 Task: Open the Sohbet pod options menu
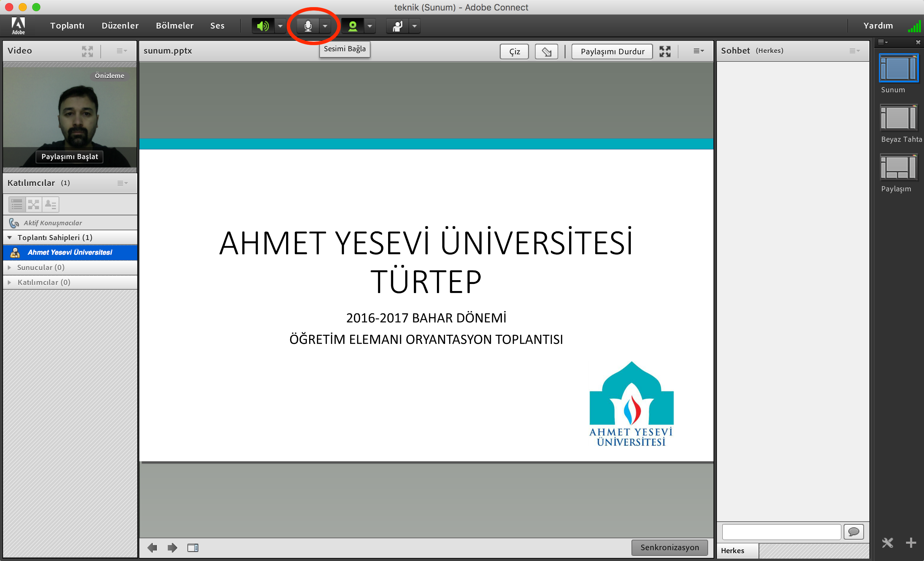[x=855, y=51]
